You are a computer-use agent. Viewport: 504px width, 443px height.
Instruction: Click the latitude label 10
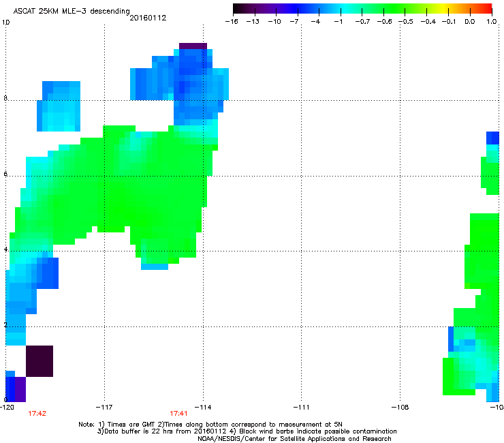point(5,22)
